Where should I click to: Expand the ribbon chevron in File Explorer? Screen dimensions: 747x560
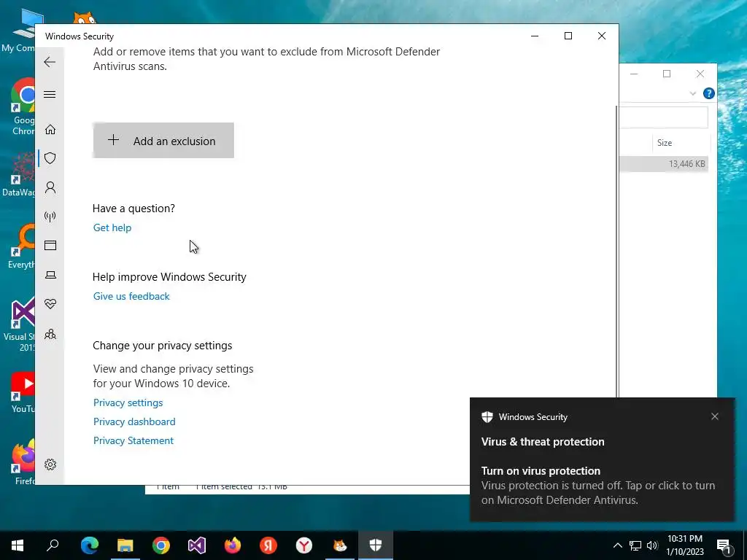[693, 93]
